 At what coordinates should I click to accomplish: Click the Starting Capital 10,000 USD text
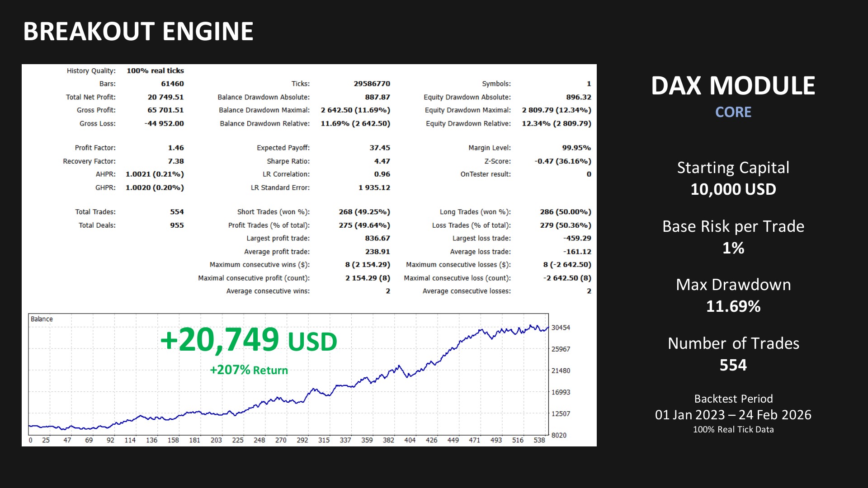733,189
